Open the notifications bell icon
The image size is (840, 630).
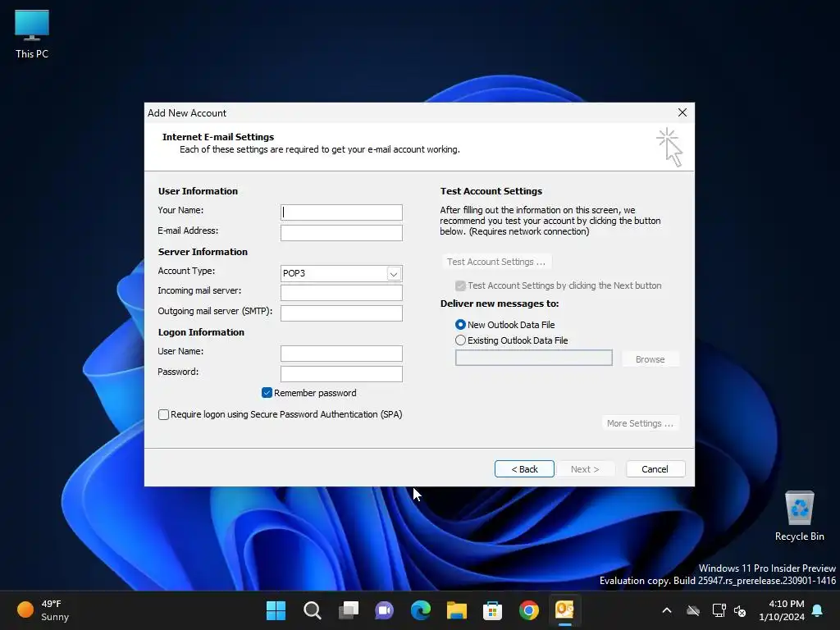click(818, 610)
